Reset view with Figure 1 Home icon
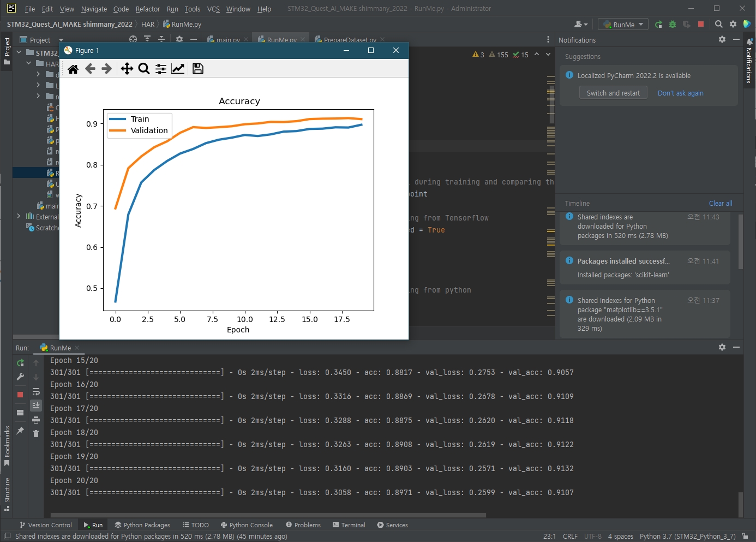 (x=73, y=68)
